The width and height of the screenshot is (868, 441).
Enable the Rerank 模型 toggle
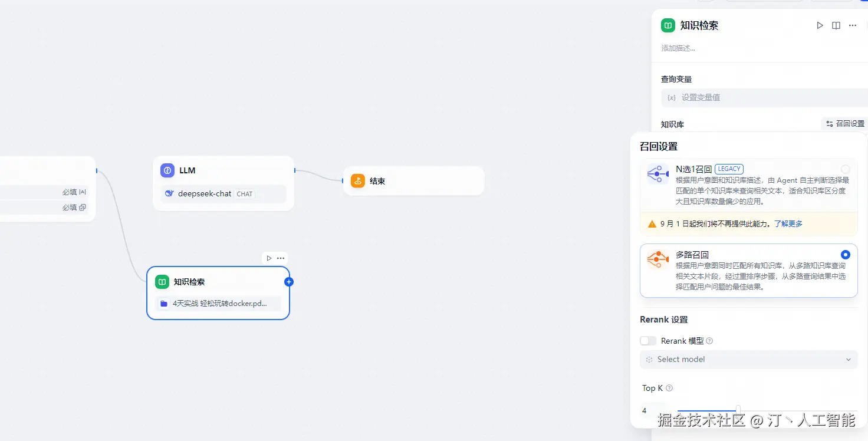coord(648,341)
